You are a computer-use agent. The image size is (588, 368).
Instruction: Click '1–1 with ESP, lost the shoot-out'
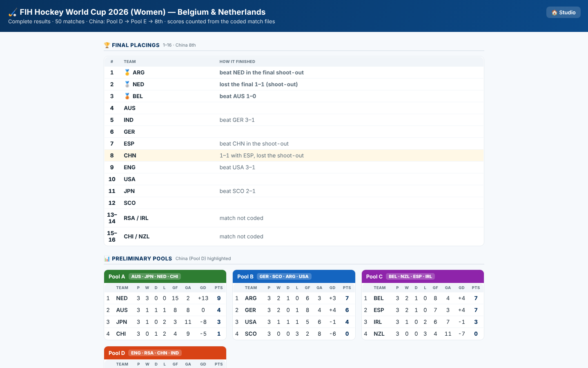click(x=262, y=155)
